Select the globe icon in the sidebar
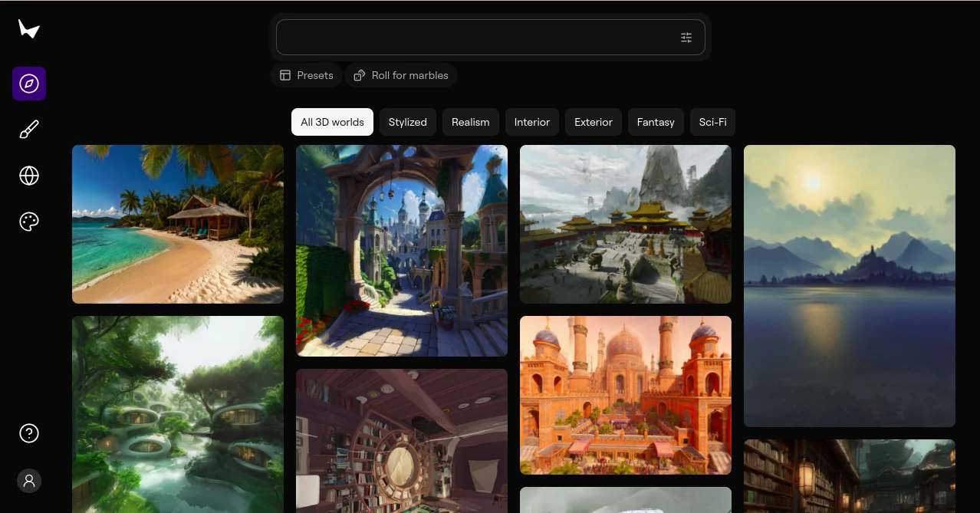 pos(29,176)
